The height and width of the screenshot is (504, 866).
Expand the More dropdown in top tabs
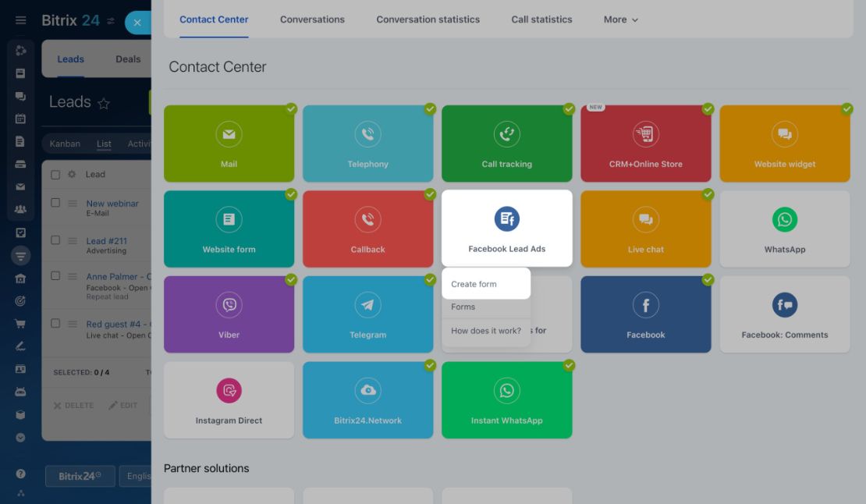(x=621, y=20)
